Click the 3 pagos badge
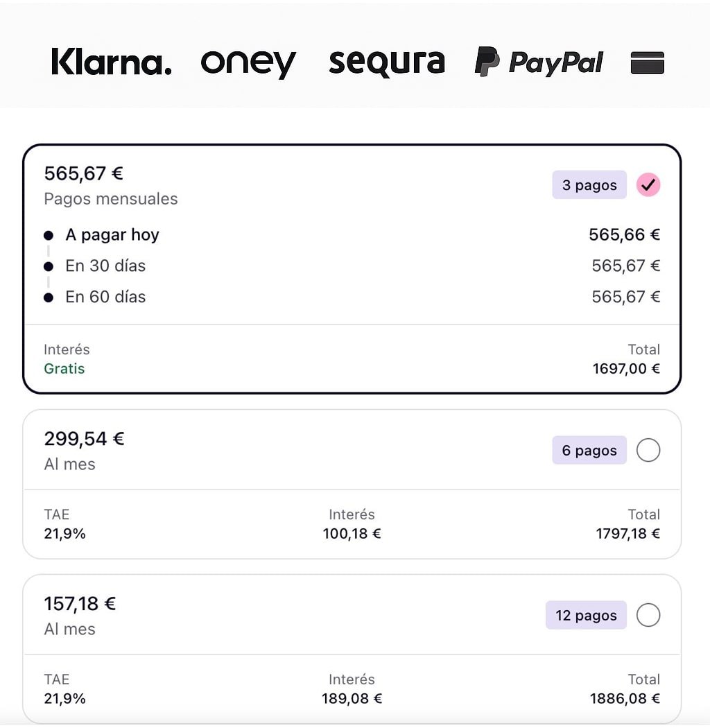This screenshot has height=728, width=710. tap(589, 185)
